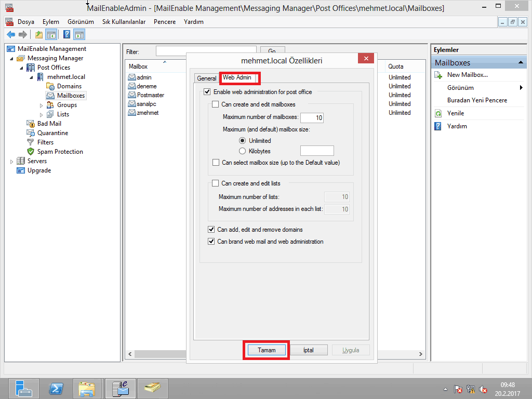This screenshot has height=399, width=532.
Task: Toggle Can brand web mail checkbox
Action: (x=211, y=242)
